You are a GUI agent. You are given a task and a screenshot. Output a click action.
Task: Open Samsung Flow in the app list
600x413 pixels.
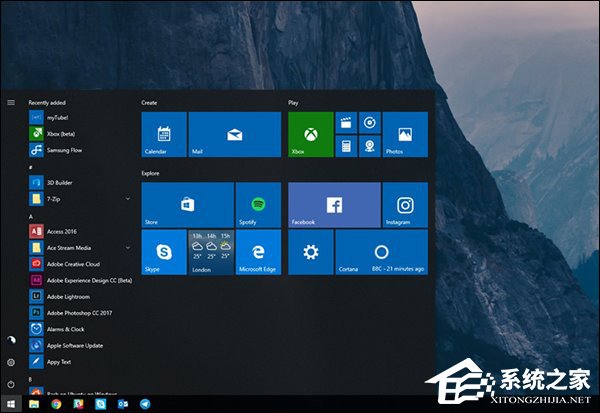[x=80, y=150]
